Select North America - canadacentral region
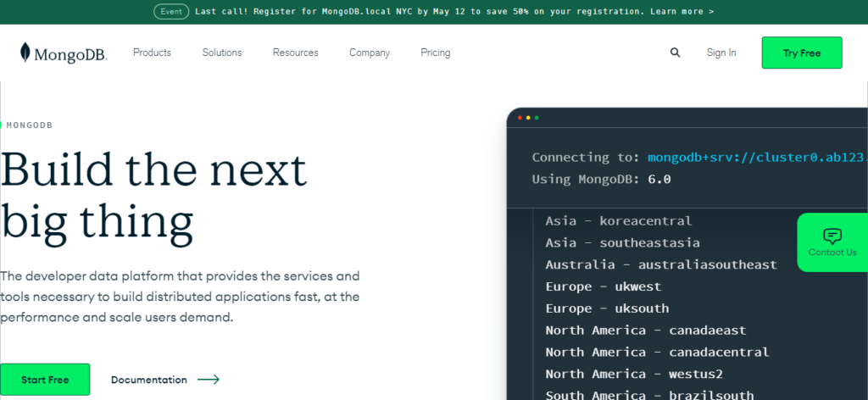868x400 pixels. 657,352
